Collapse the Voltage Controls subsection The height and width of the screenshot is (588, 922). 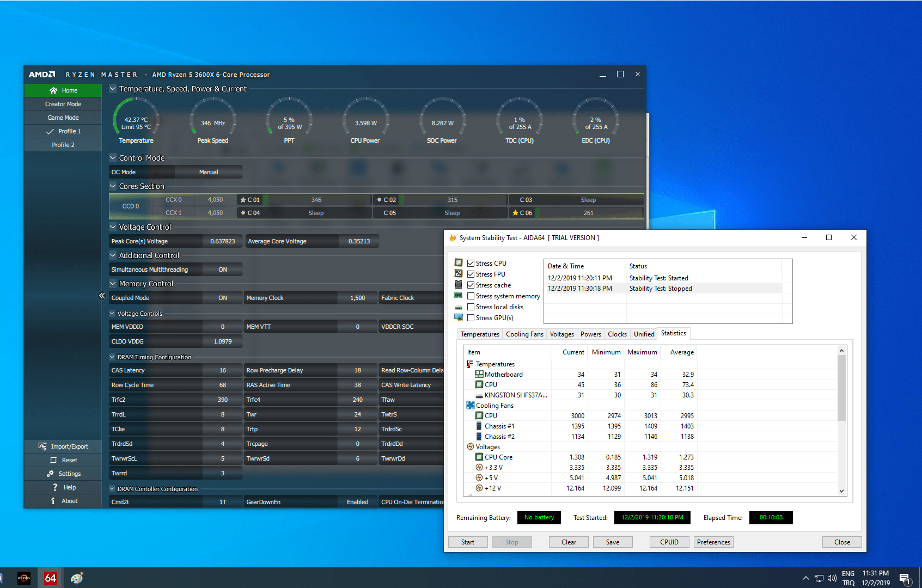point(112,314)
